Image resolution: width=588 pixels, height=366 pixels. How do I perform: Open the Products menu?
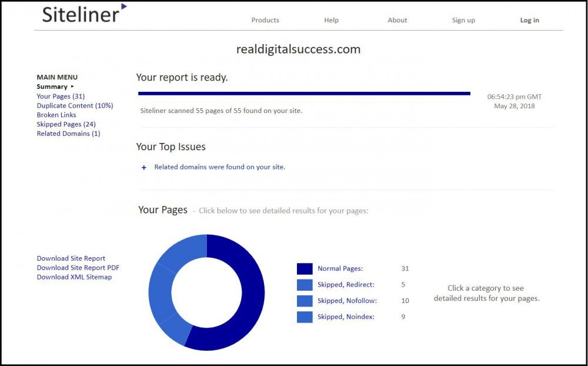tap(265, 20)
